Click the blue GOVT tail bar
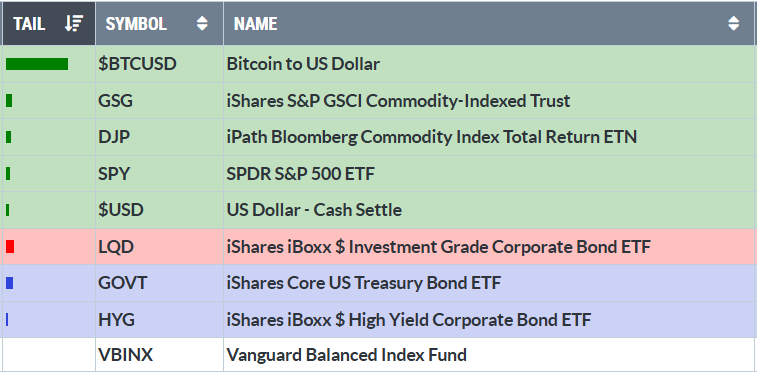Screen dimensions: 757x372 (9, 283)
